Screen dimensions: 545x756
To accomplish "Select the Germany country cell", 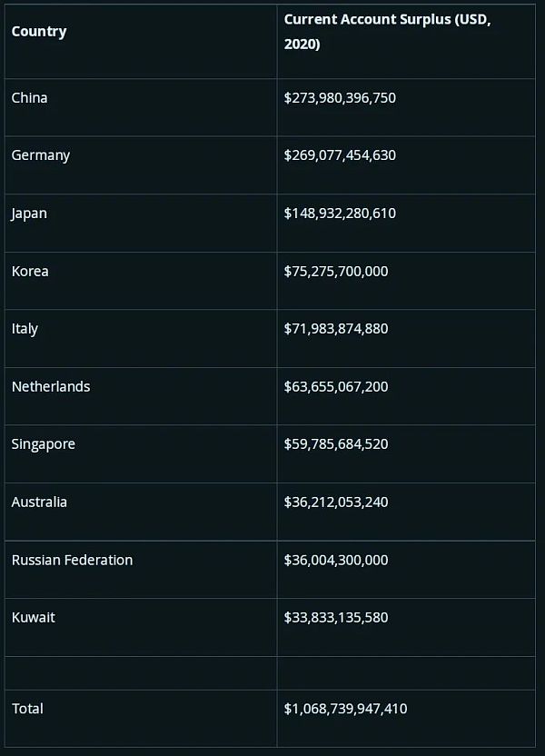I will pos(41,155).
